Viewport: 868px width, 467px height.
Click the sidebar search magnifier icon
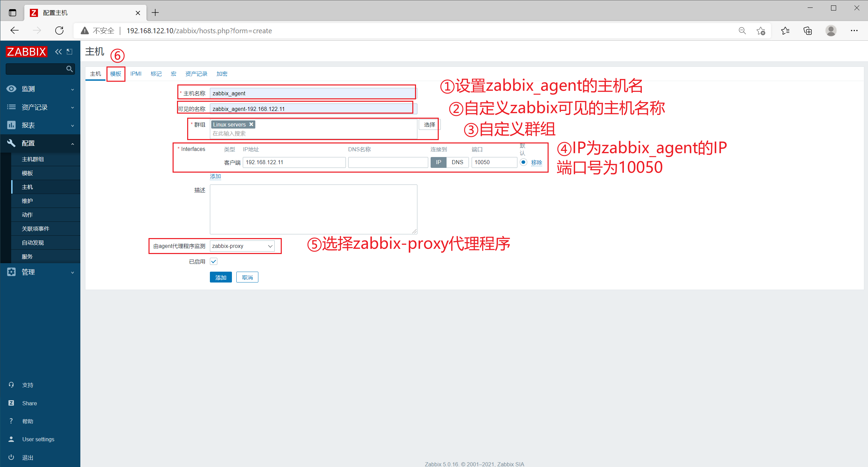pos(70,69)
